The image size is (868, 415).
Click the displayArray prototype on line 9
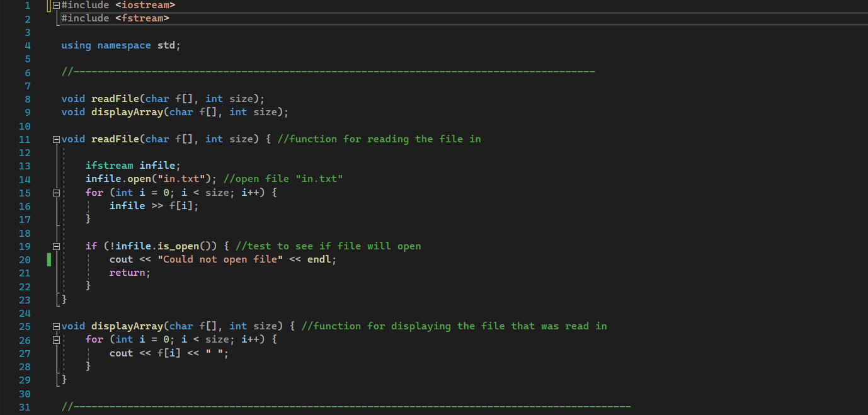coord(127,111)
